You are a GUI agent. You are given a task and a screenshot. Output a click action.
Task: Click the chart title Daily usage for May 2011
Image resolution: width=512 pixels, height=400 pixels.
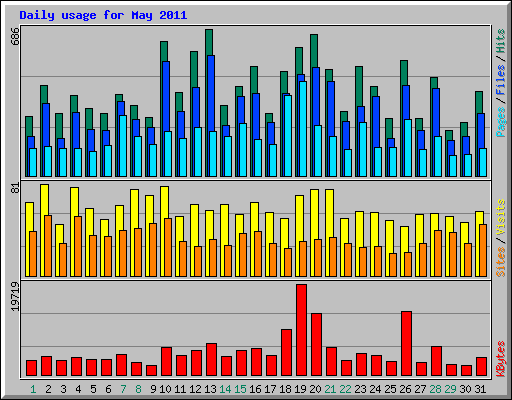click(x=103, y=15)
